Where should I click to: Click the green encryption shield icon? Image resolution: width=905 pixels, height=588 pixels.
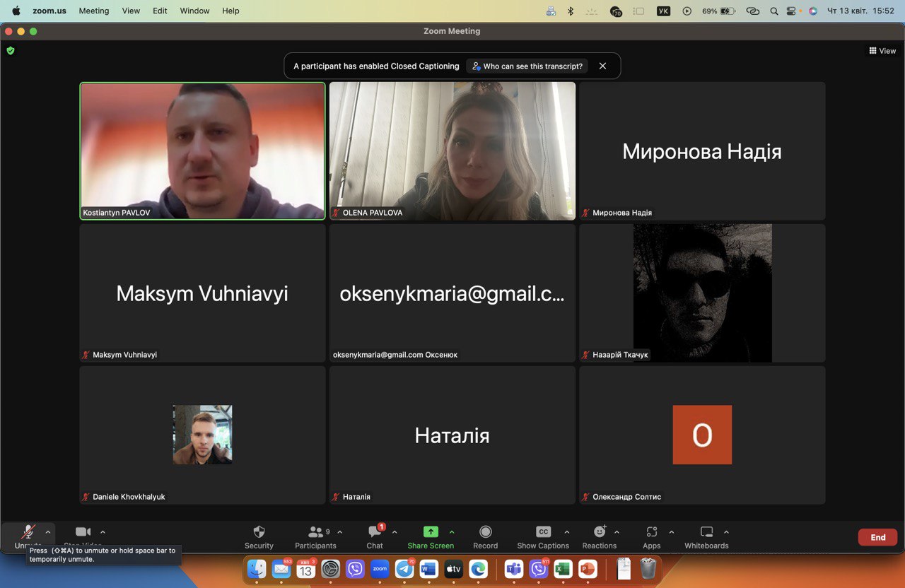(x=11, y=51)
